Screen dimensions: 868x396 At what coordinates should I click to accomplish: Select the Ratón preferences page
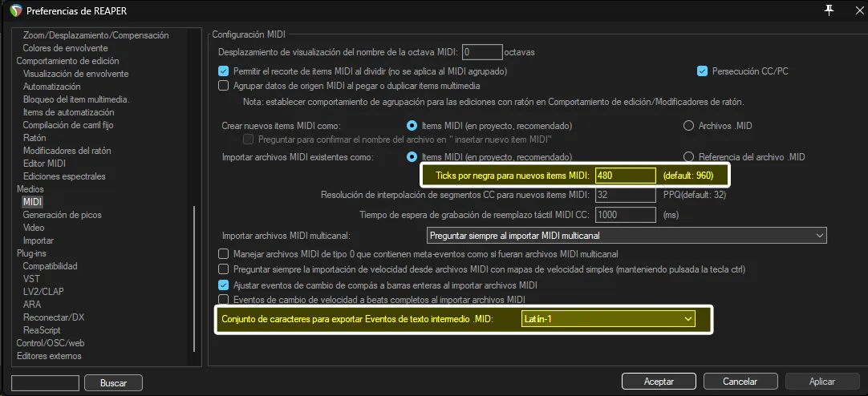tap(34, 138)
